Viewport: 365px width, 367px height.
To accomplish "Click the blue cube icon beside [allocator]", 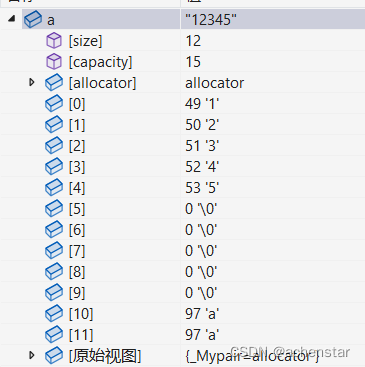I will [x=54, y=83].
